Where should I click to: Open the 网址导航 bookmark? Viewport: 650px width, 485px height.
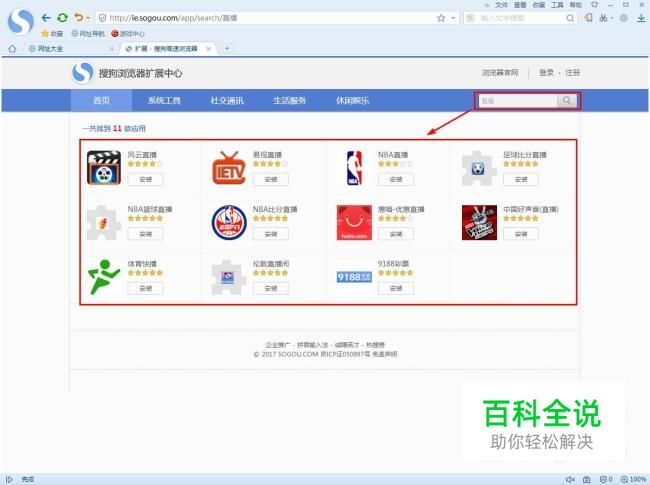[88, 34]
